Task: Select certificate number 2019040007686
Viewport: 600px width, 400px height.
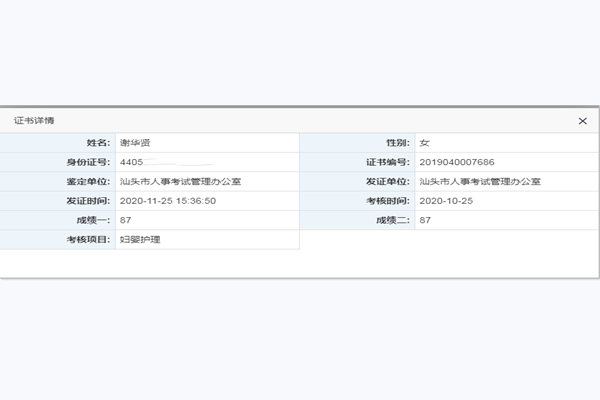Action: [x=457, y=162]
